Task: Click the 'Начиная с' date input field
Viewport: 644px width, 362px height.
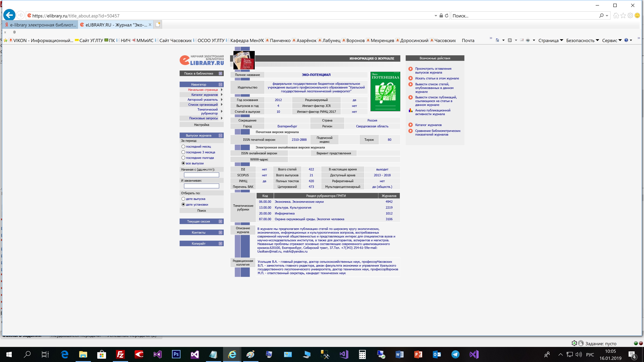Action: [x=201, y=175]
